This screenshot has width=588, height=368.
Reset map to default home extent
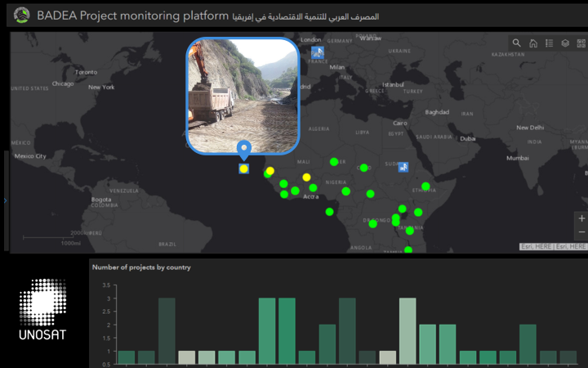pyautogui.click(x=532, y=43)
